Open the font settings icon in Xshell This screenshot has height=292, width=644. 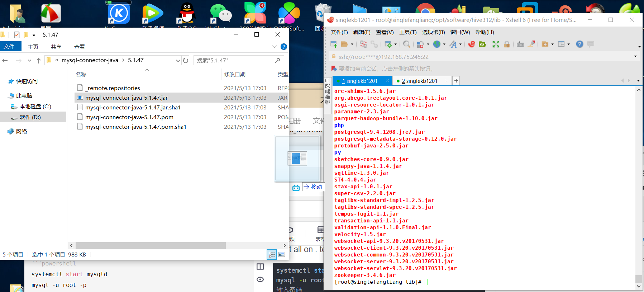click(x=453, y=44)
